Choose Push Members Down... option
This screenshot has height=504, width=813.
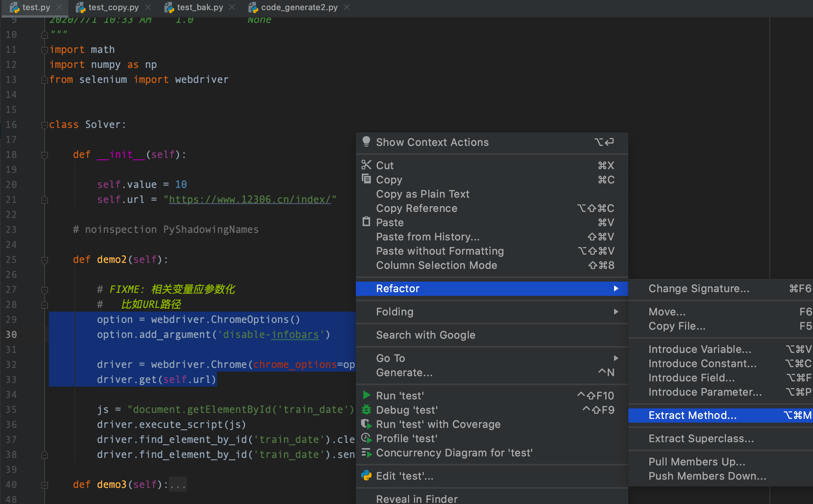click(x=720, y=476)
